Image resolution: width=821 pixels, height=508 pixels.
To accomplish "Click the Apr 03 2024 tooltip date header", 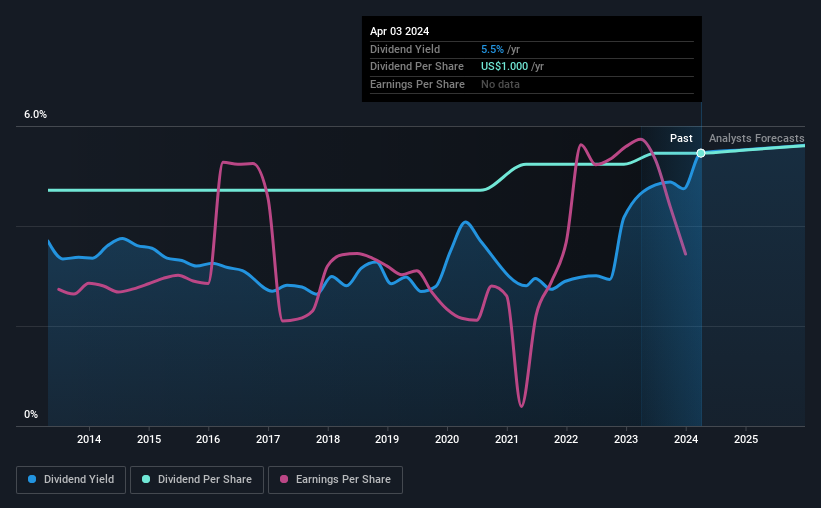I will coord(400,31).
